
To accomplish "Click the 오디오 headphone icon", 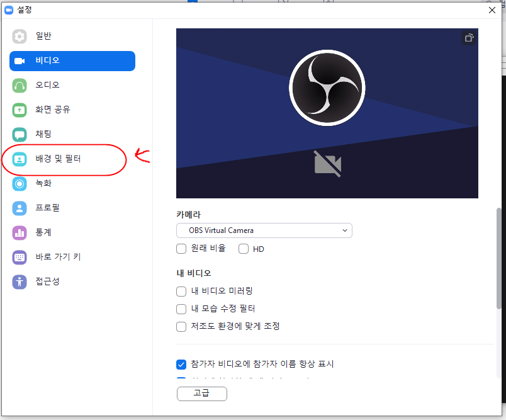I will [x=20, y=86].
